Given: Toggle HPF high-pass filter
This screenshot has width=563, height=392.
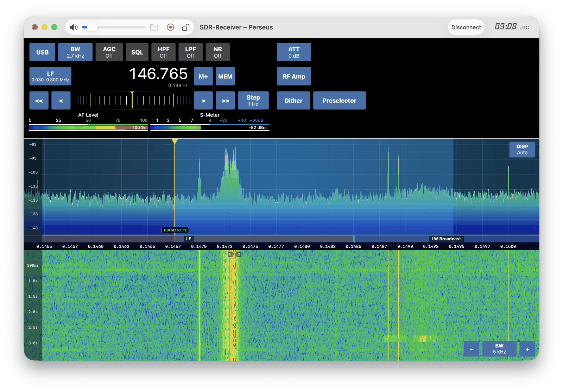Looking at the screenshot, I should [x=163, y=52].
